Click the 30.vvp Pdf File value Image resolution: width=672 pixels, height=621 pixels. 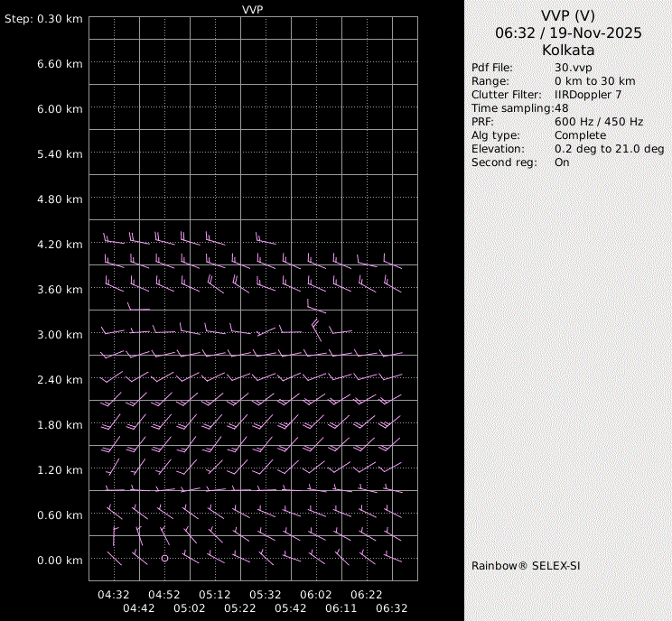tap(573, 68)
